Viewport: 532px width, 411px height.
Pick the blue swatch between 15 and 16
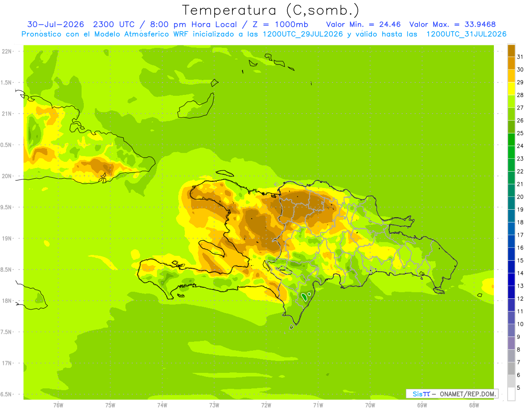[511, 254]
